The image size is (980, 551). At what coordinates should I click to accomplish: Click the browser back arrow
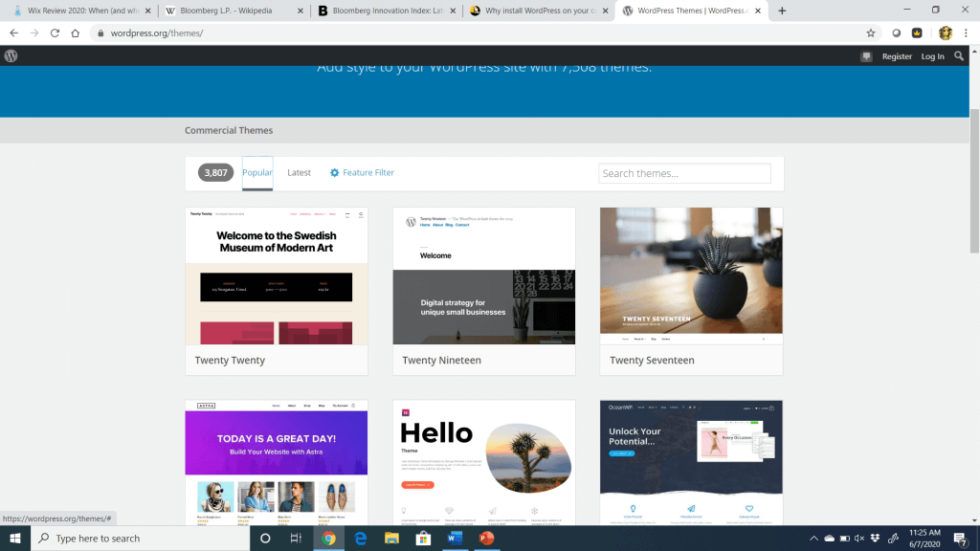click(13, 33)
